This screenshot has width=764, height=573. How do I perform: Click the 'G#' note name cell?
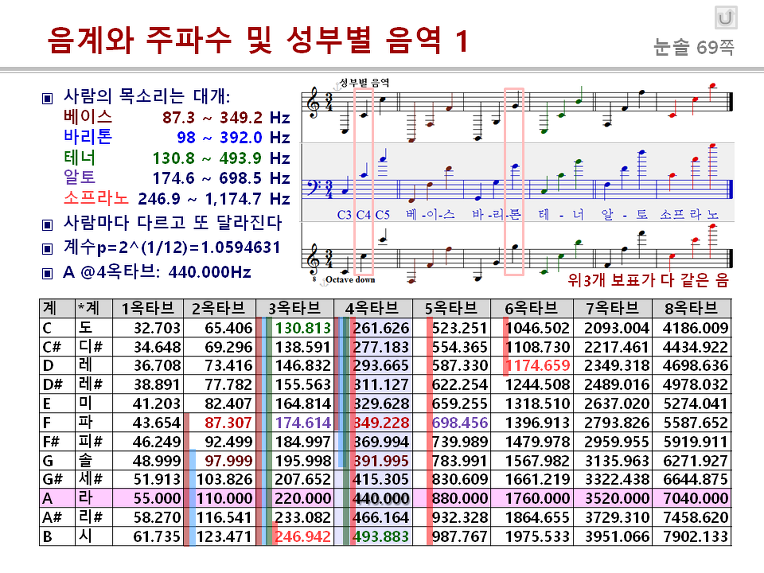[x=57, y=480]
